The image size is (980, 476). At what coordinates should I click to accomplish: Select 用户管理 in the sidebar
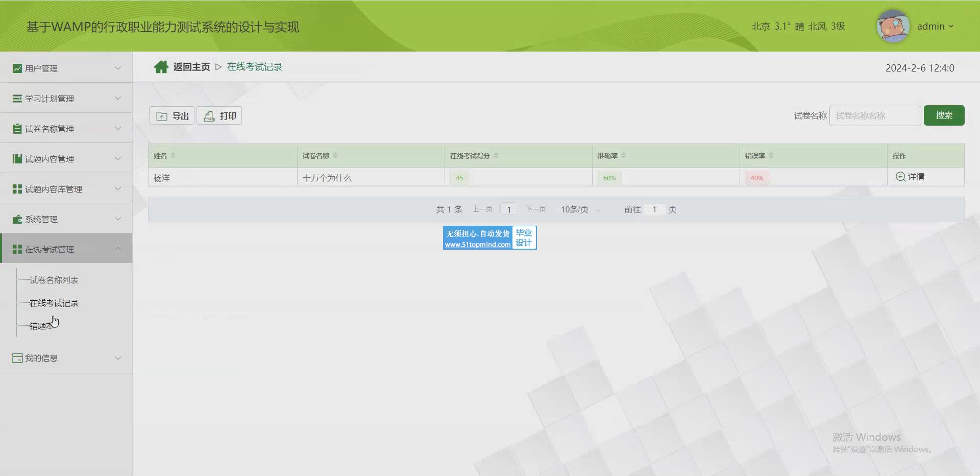(x=66, y=68)
